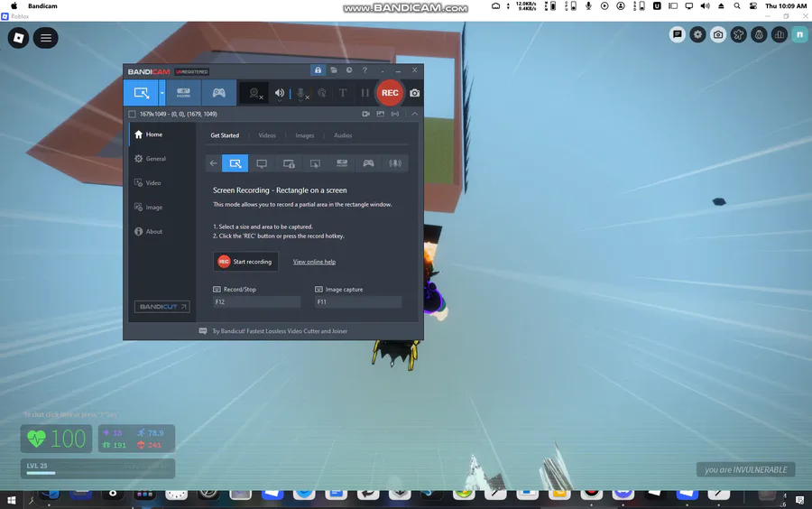Click the Roblox screenshot camera icon top right
This screenshot has height=509, width=812.
pos(718,34)
